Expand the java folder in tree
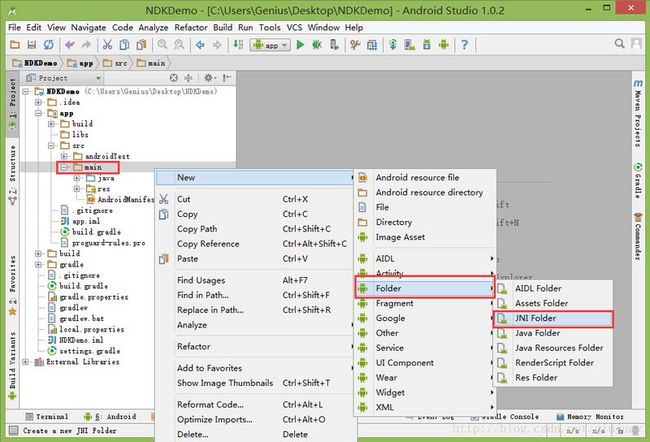Screen dimensions: 650x442 (78, 178)
